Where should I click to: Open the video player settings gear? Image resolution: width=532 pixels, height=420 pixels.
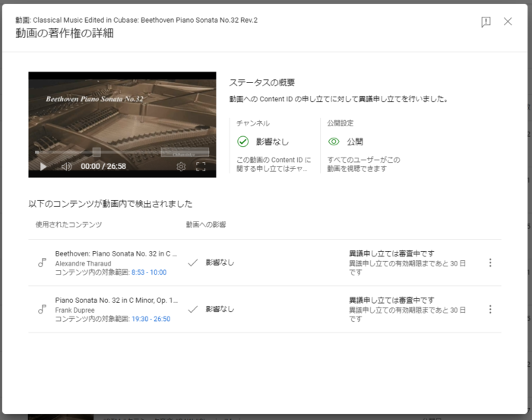click(x=181, y=166)
